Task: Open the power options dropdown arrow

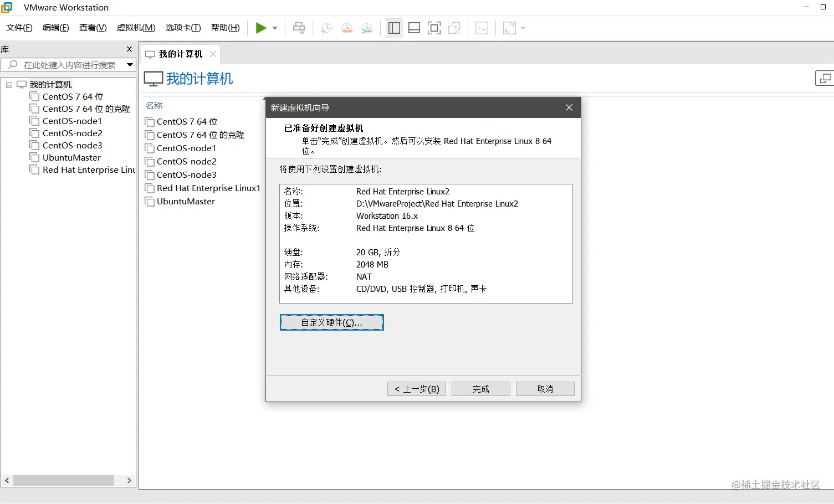Action: (275, 28)
